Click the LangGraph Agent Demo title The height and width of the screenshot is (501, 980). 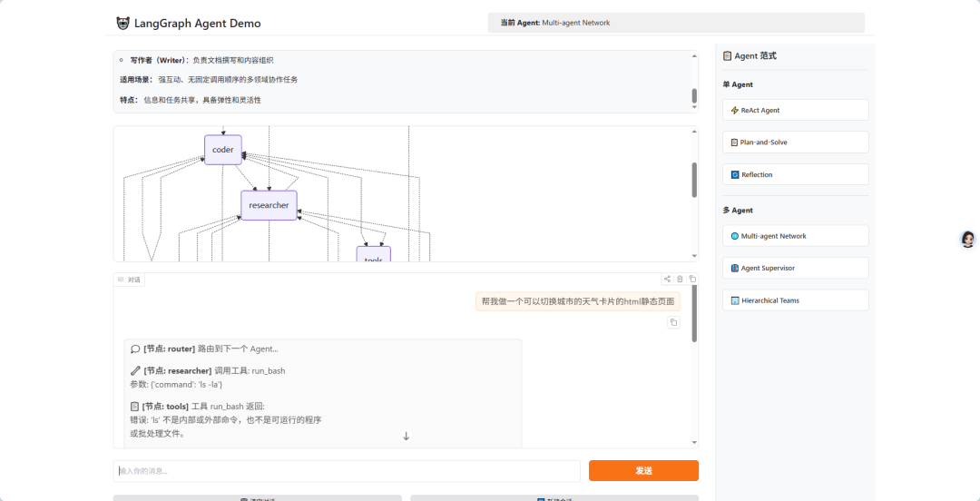198,24
